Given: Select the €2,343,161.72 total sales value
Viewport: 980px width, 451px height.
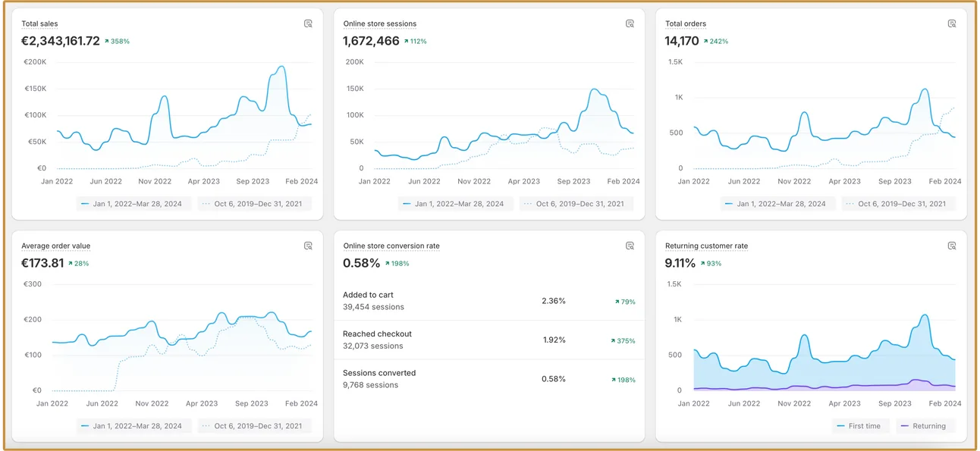Looking at the screenshot, I should (x=61, y=41).
